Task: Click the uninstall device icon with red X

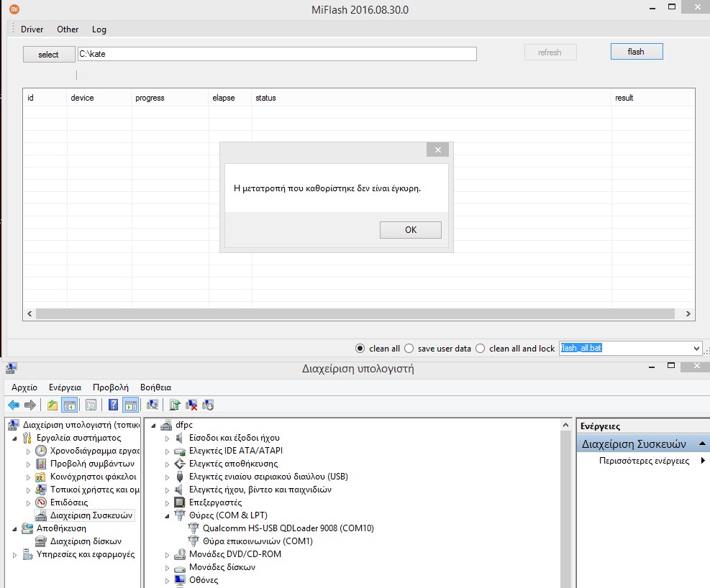Action: click(x=192, y=405)
